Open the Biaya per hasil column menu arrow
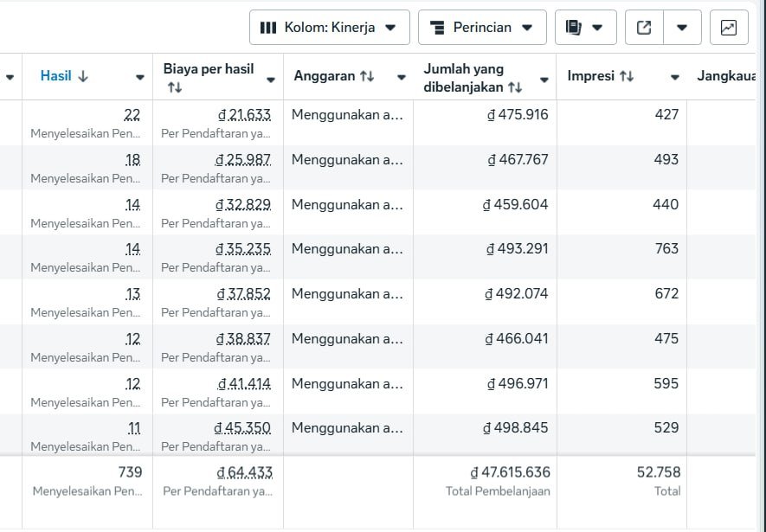Image resolution: width=766 pixels, height=532 pixels. (x=270, y=80)
